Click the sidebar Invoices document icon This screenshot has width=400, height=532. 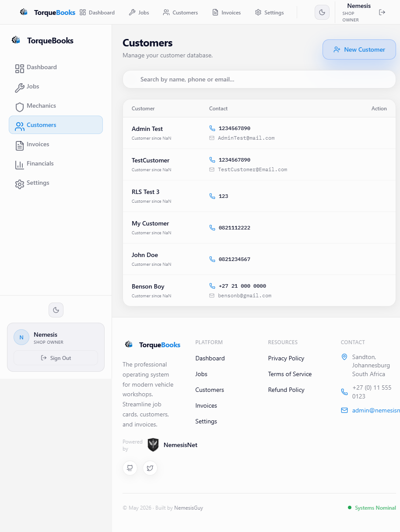pos(20,146)
